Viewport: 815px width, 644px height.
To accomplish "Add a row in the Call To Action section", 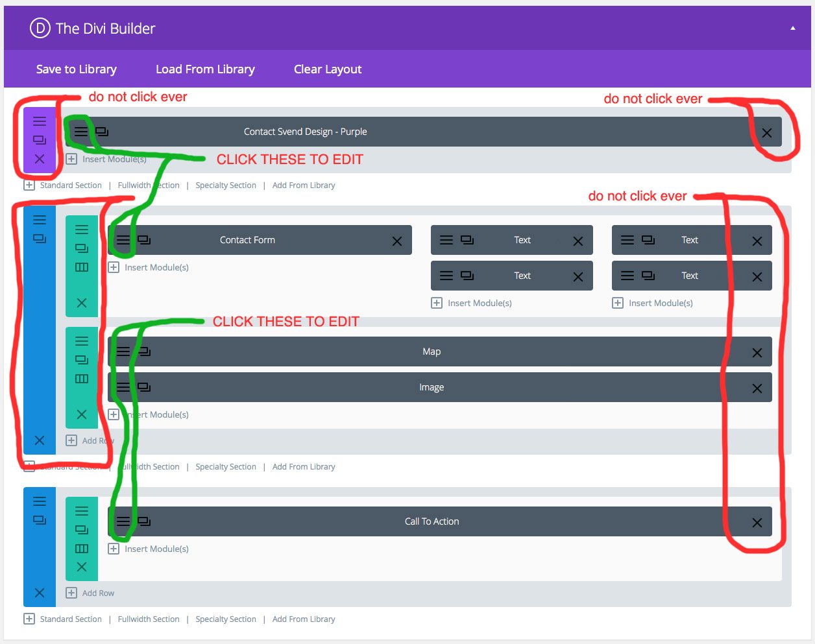I will coord(90,593).
